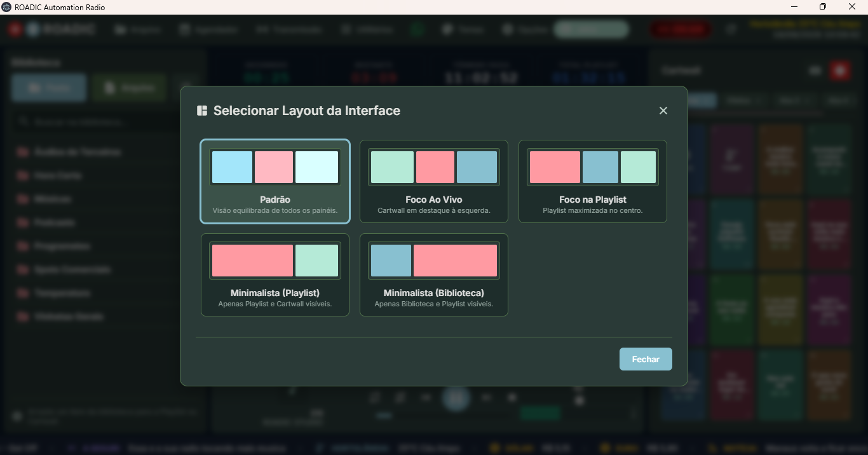
Task: Click the ROADIC app icon in title bar
Action: (x=6, y=7)
